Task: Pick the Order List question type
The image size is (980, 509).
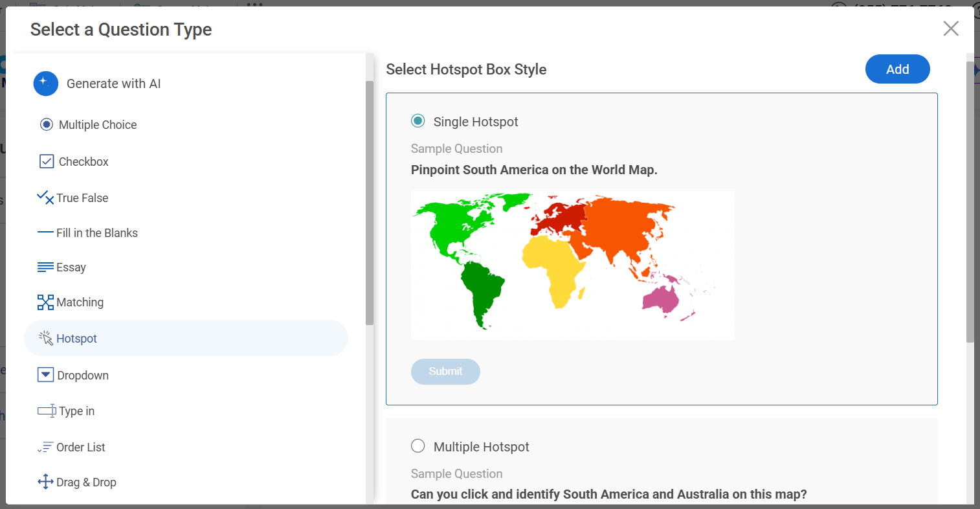Action: coord(80,447)
